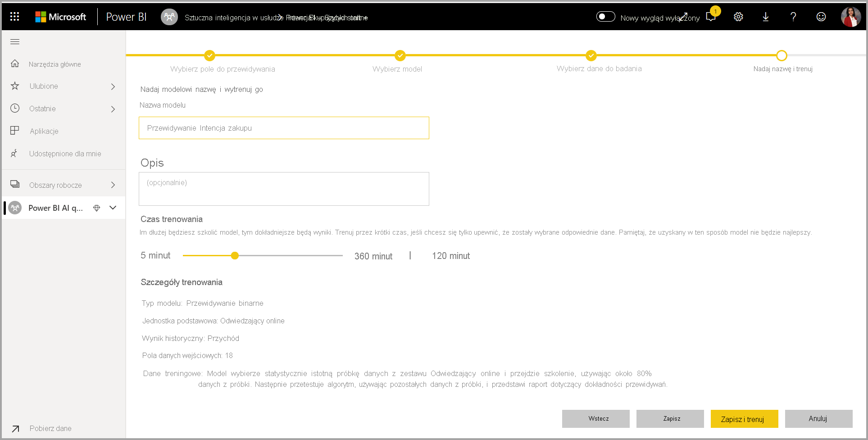Viewport: 868px width, 440px height.
Task: Select step Nadaj nazwę i trenuj
Action: [783, 69]
